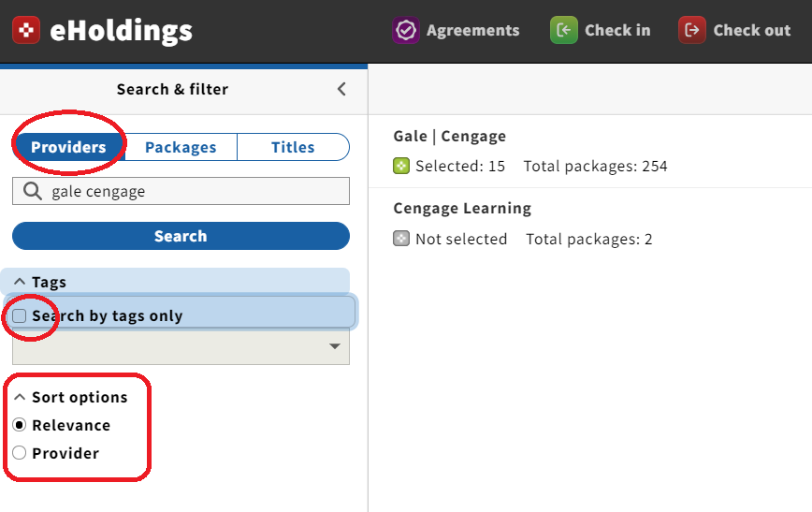Open the tags selection dropdown

[181, 346]
